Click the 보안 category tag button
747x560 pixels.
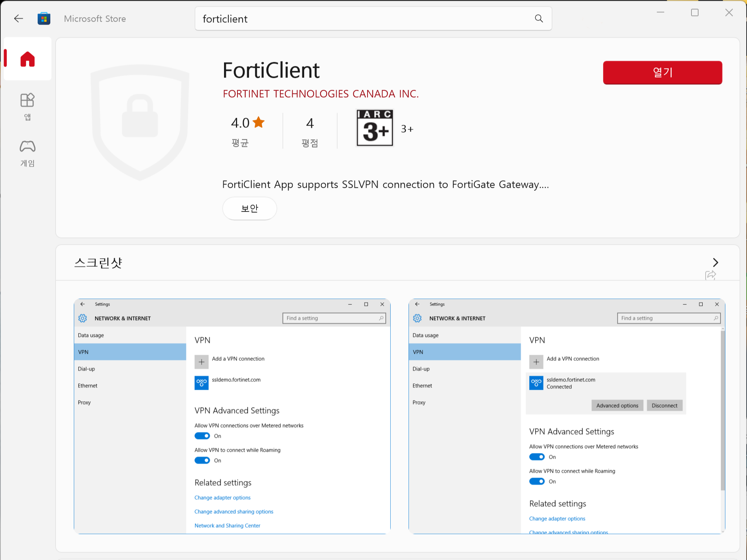tap(249, 208)
